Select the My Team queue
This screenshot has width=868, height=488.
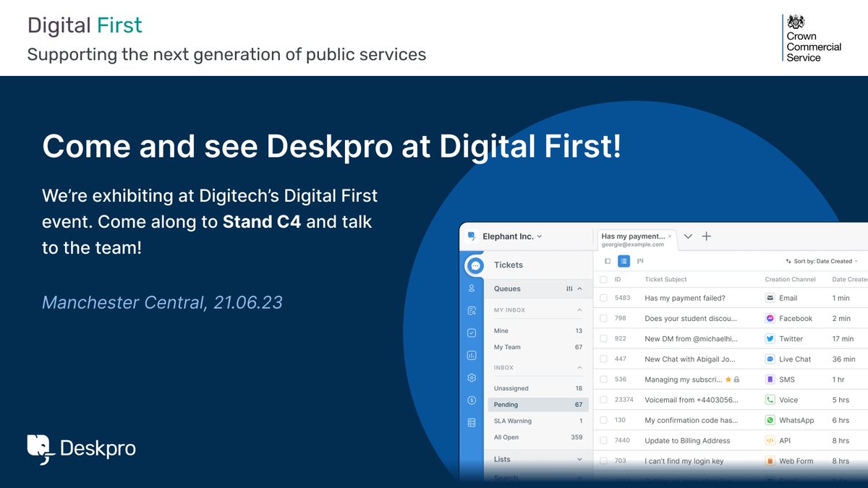coord(538,347)
